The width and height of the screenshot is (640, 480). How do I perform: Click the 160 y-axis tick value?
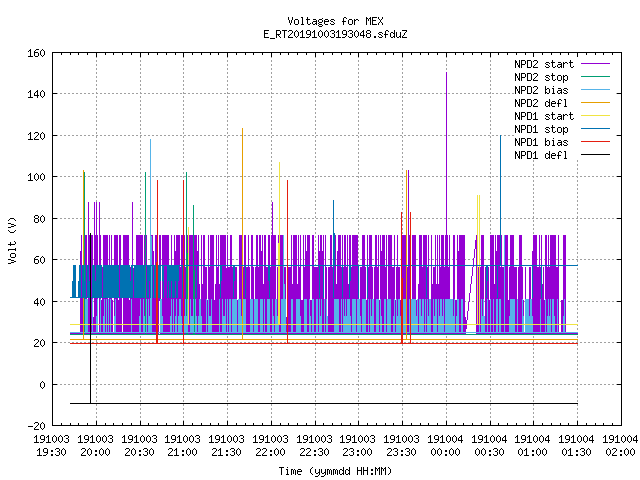click(x=36, y=53)
